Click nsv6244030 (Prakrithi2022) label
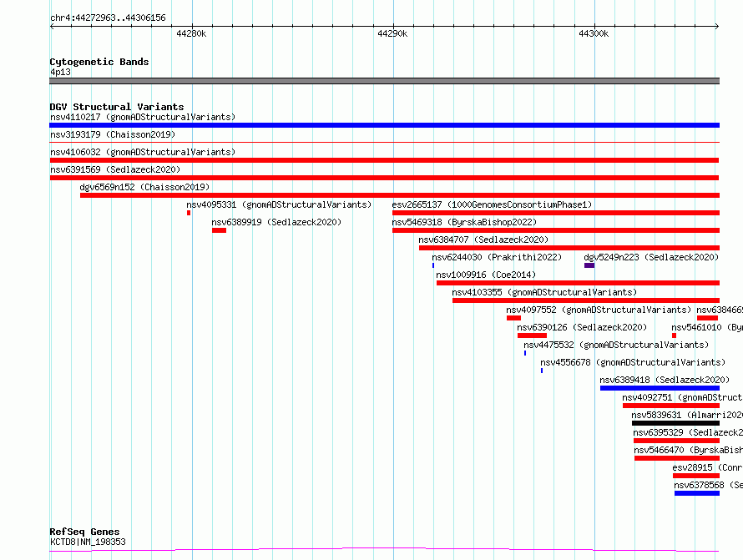This screenshot has height=560, width=743. 497,257
